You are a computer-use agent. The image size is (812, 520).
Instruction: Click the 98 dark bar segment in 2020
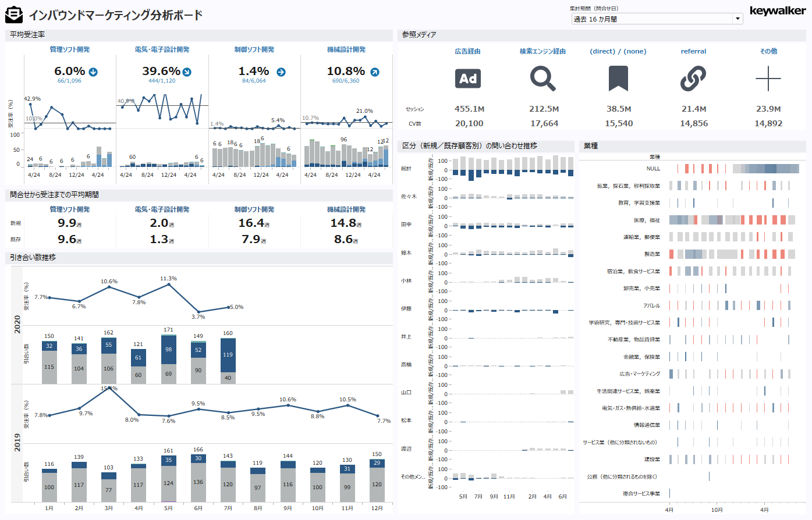pyautogui.click(x=168, y=350)
